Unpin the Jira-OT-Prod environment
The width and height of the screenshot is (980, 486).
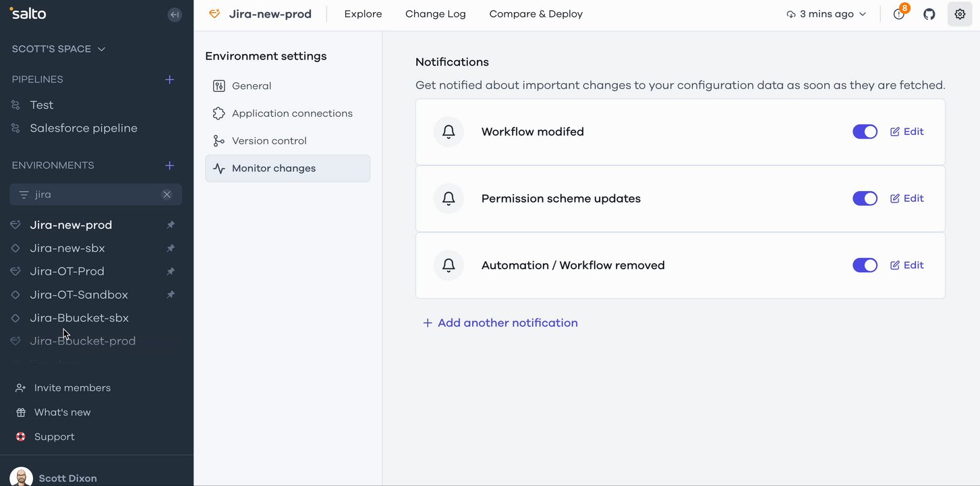pos(171,271)
